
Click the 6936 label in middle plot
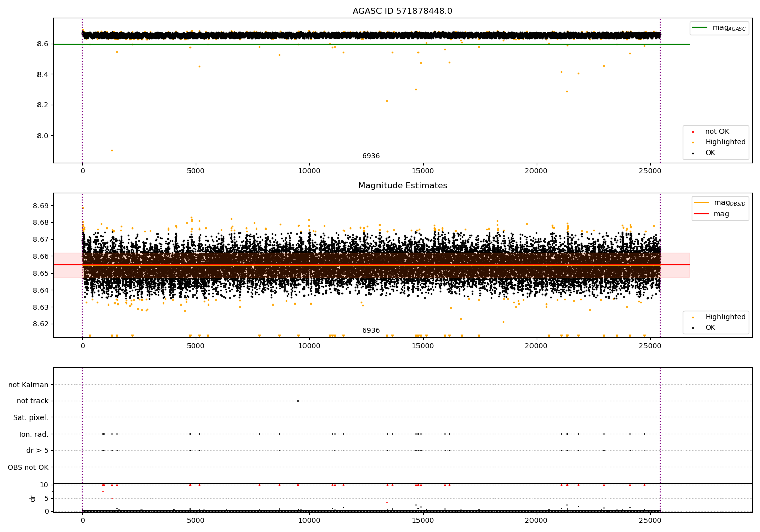coord(371,331)
